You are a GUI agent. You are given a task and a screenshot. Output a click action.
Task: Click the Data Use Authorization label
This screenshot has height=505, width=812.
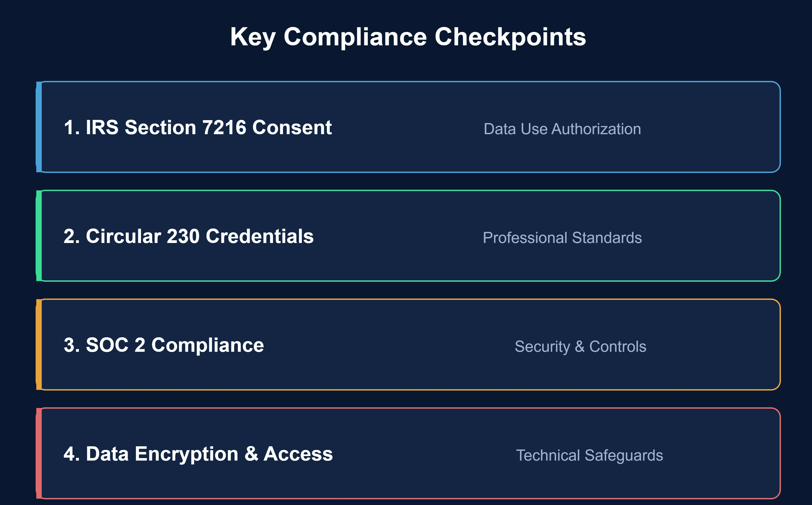[x=562, y=129]
